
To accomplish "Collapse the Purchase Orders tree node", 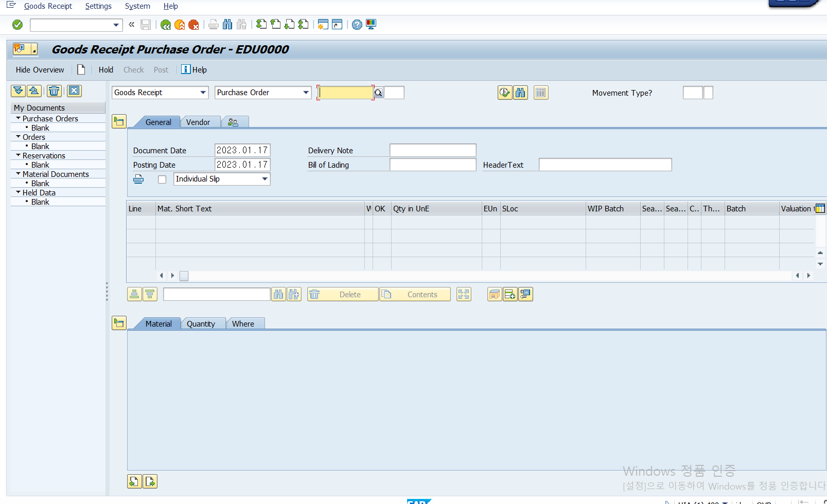I will (19, 118).
